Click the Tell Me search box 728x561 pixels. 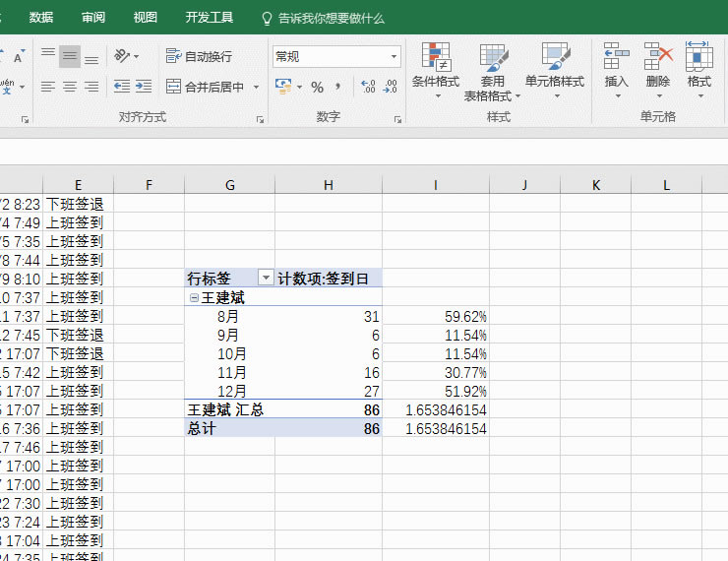pyautogui.click(x=324, y=18)
